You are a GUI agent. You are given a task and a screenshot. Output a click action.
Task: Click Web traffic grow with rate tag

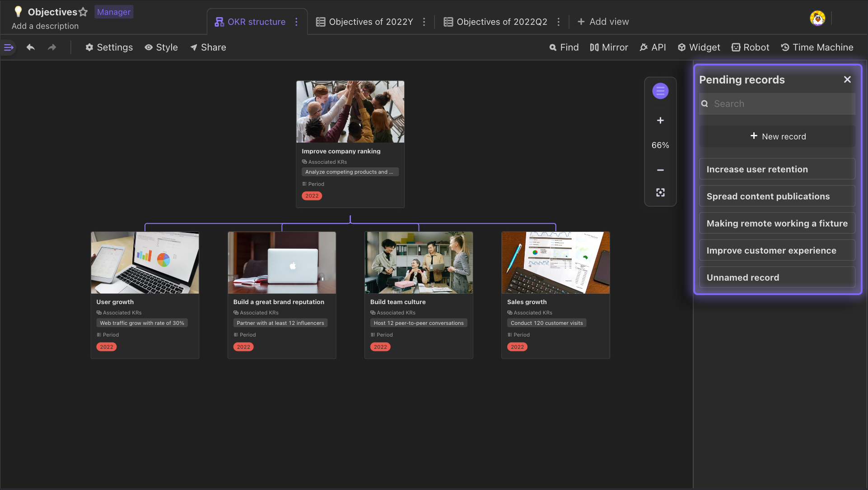point(142,323)
